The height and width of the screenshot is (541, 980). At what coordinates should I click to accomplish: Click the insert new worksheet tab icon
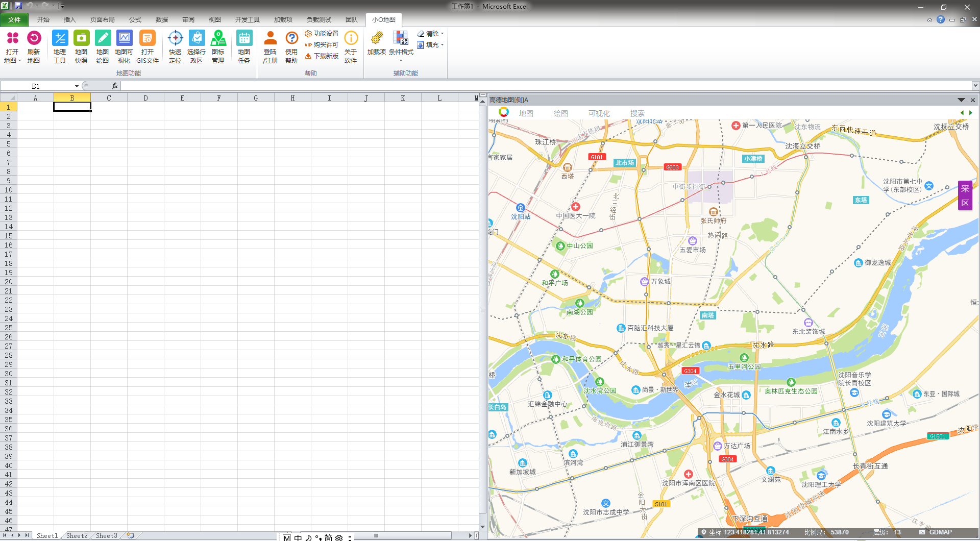click(x=131, y=535)
